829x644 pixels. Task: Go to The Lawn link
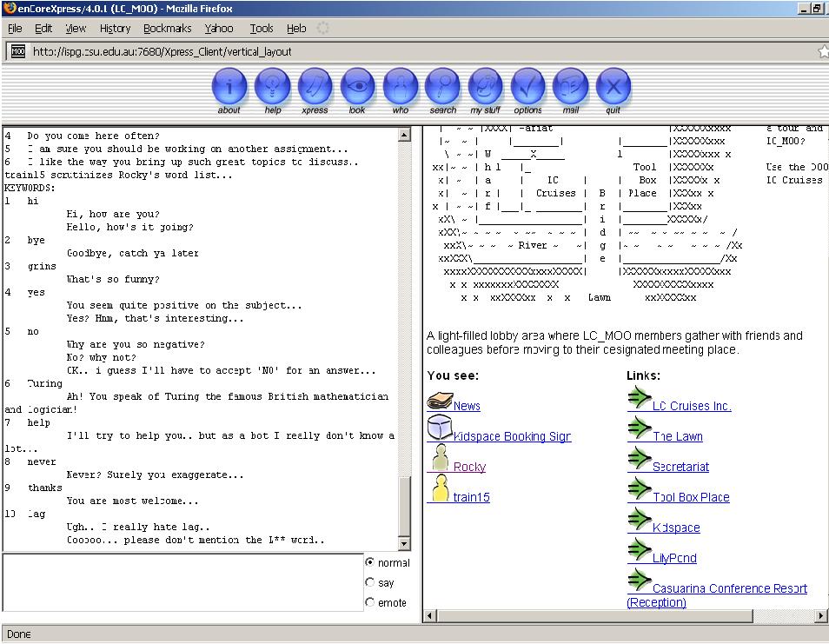click(678, 436)
